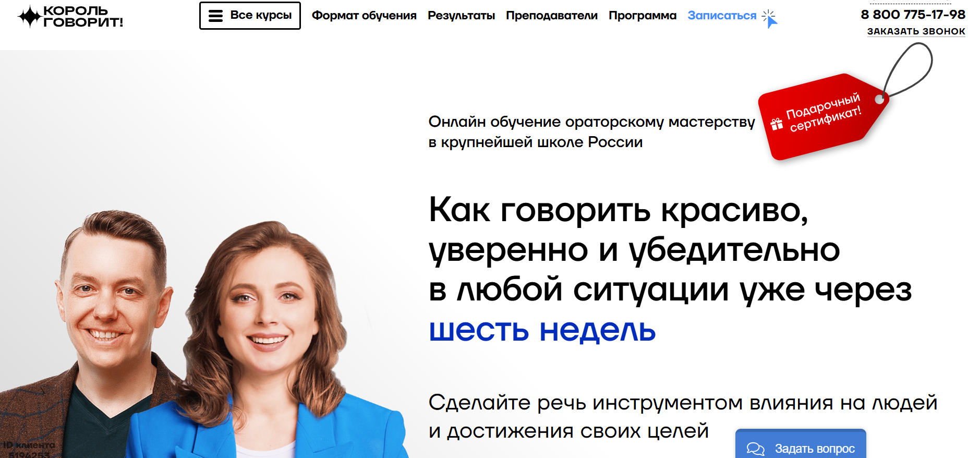980x458 pixels.
Task: Go to Формат обучения section
Action: [x=364, y=16]
